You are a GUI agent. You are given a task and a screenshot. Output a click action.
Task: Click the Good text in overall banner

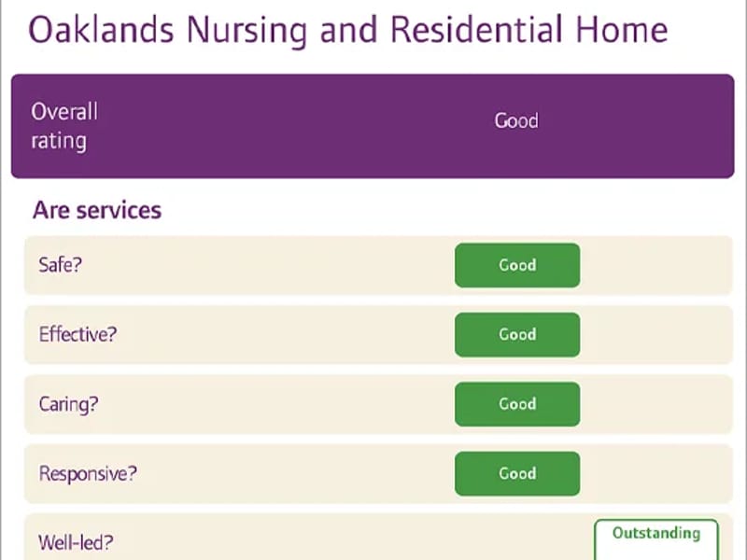click(x=516, y=120)
